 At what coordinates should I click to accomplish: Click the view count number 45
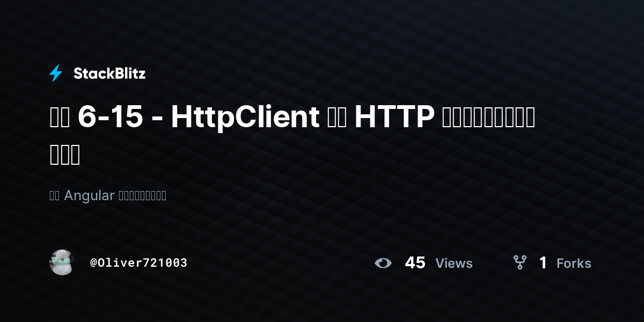(x=415, y=263)
